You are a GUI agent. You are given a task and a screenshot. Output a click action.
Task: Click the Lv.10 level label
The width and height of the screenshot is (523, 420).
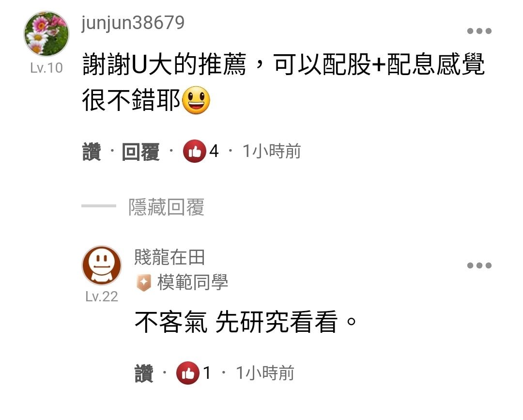(x=46, y=68)
